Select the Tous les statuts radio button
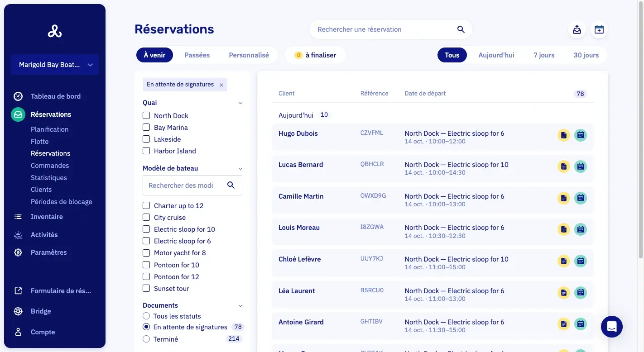644x352 pixels. 146,316
